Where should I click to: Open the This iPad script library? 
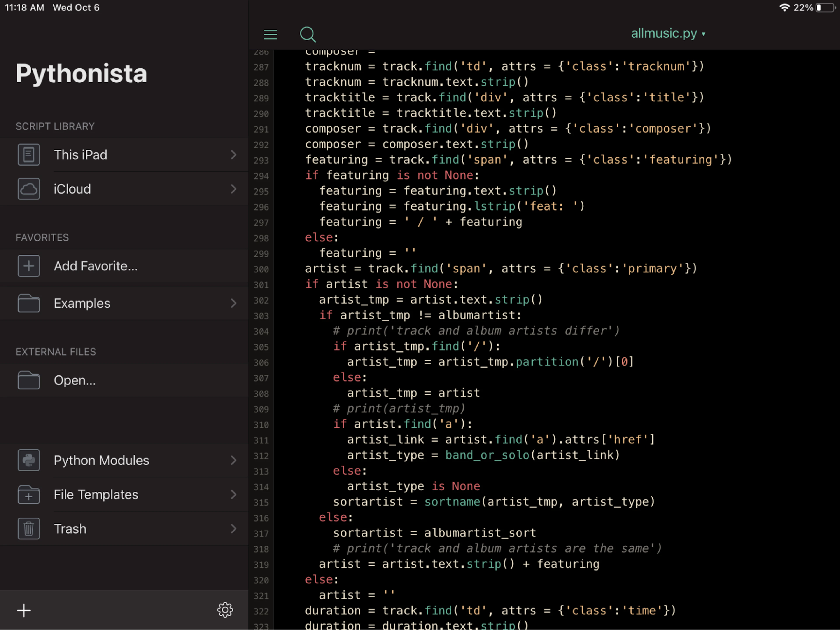tap(124, 155)
